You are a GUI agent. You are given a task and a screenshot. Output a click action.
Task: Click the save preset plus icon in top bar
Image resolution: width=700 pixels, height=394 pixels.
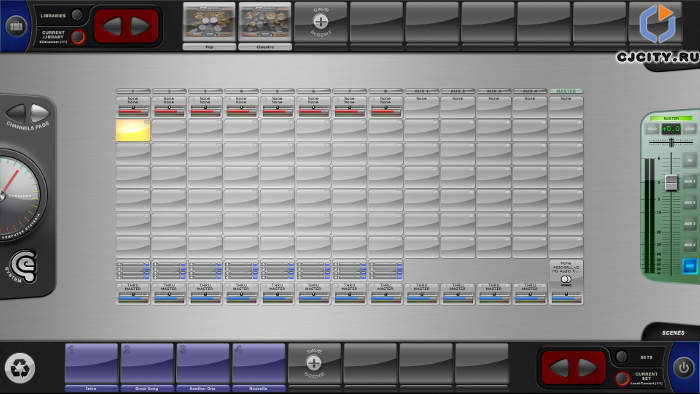tap(320, 21)
